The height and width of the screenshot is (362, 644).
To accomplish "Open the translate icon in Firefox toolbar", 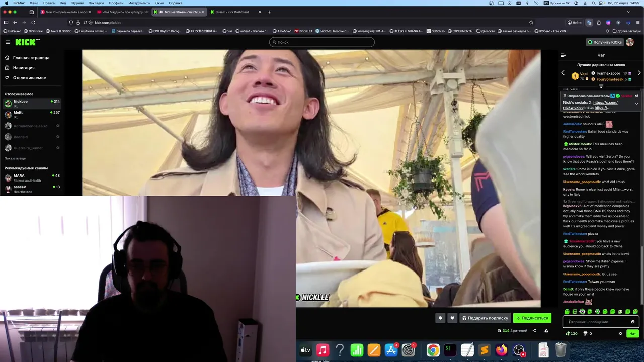I will [589, 22].
